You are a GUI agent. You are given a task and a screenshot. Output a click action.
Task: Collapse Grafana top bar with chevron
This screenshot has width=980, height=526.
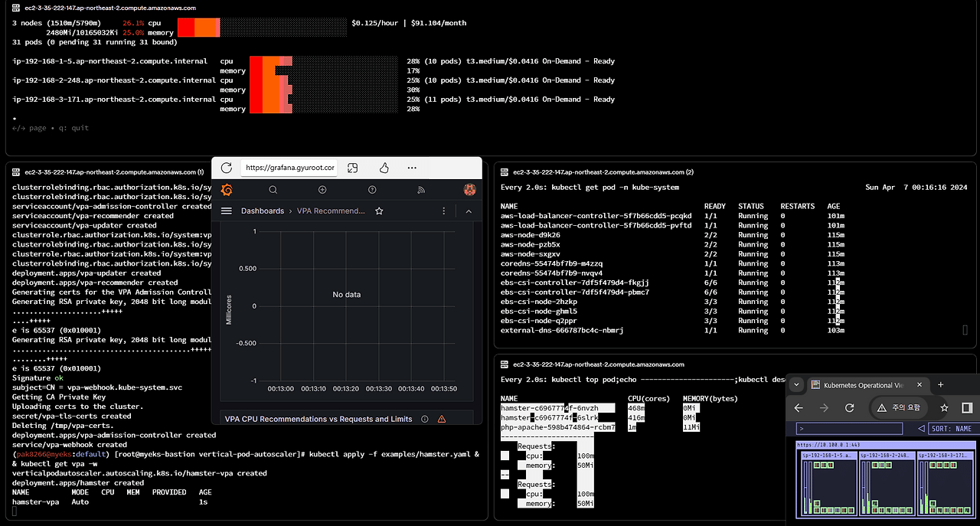coord(469,211)
